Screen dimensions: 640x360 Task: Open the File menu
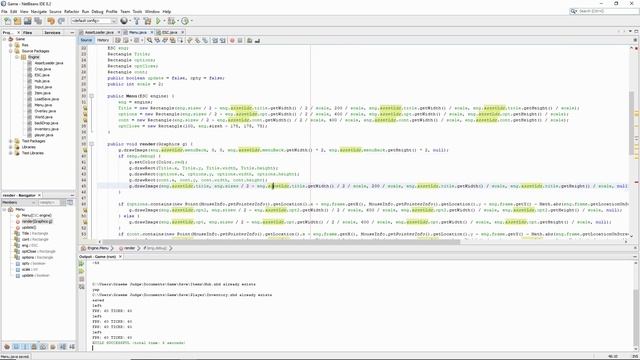[4, 11]
